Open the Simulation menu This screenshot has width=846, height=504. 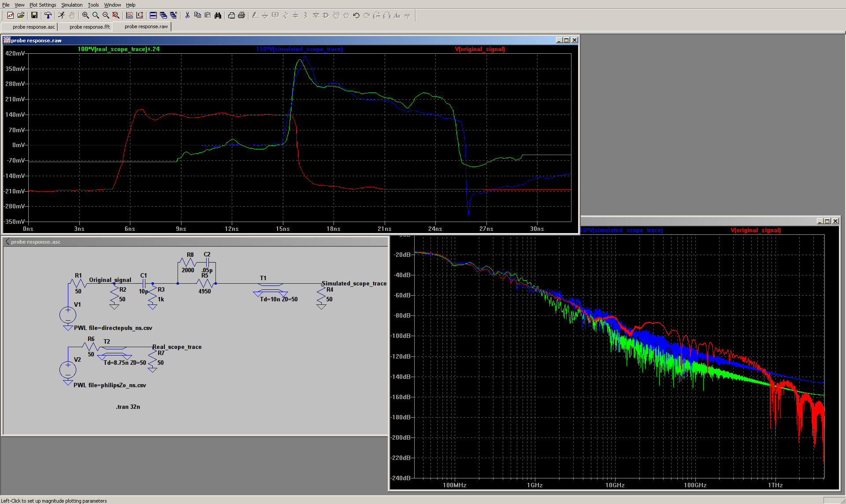(x=71, y=5)
